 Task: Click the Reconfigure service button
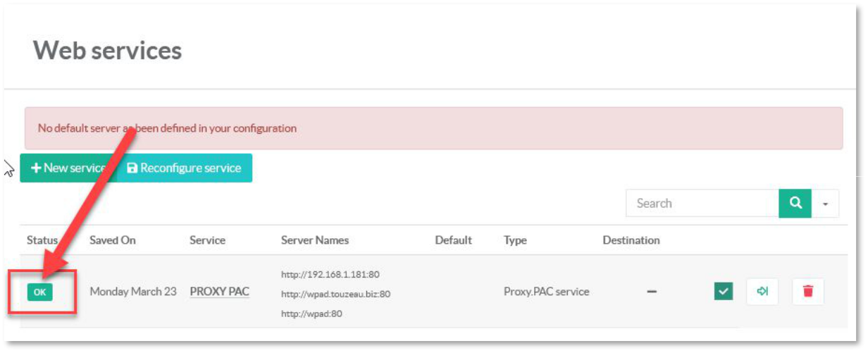click(184, 168)
